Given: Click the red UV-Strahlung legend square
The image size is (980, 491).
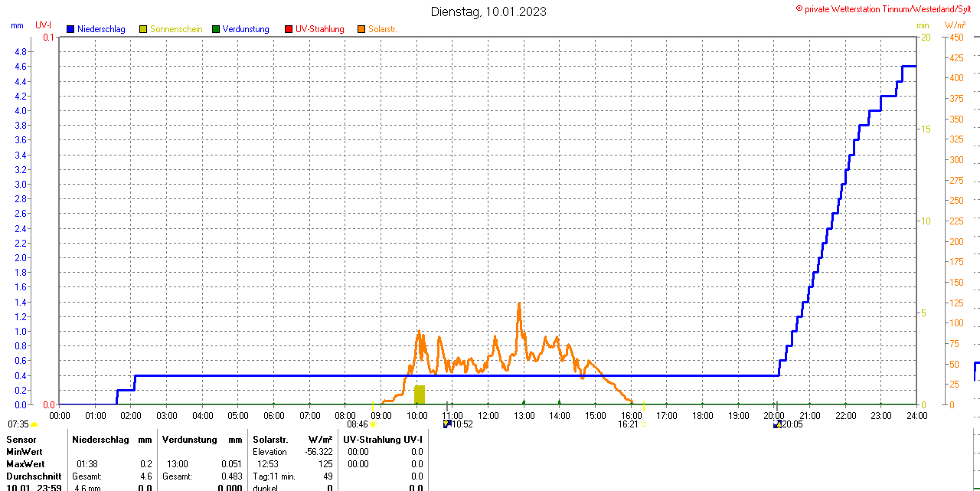Looking at the screenshot, I should click(289, 29).
